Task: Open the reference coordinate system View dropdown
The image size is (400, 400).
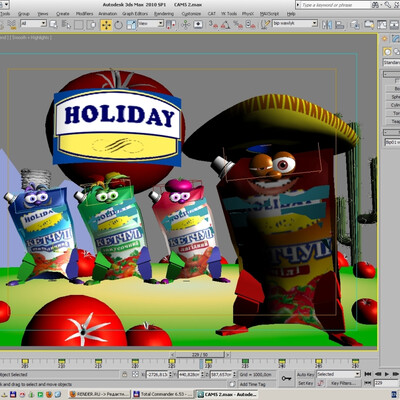Action: coord(151,23)
